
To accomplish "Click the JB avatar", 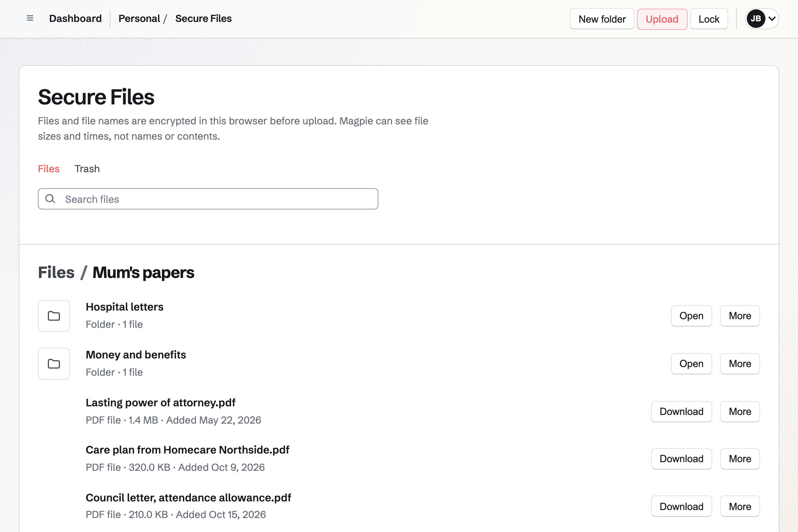I will pyautogui.click(x=755, y=19).
